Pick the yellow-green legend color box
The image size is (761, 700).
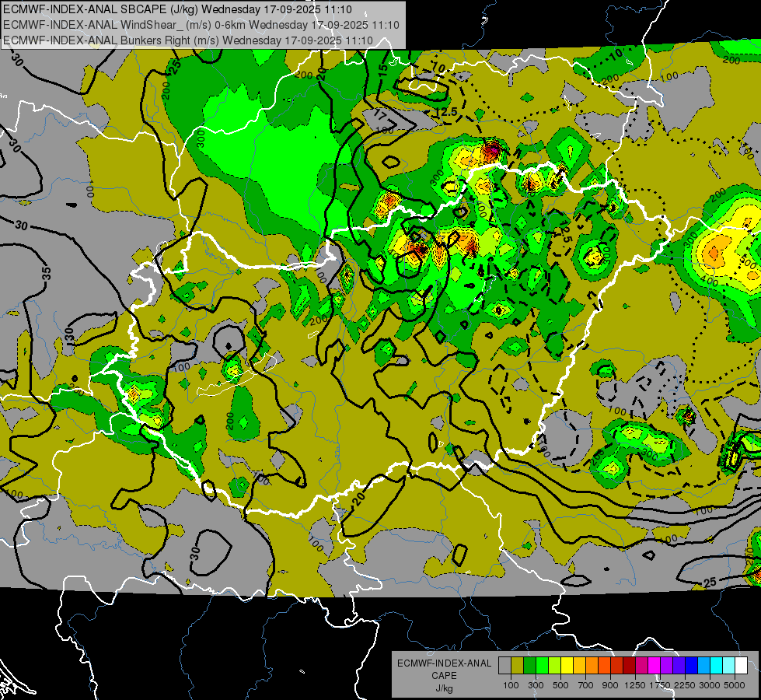(555, 665)
